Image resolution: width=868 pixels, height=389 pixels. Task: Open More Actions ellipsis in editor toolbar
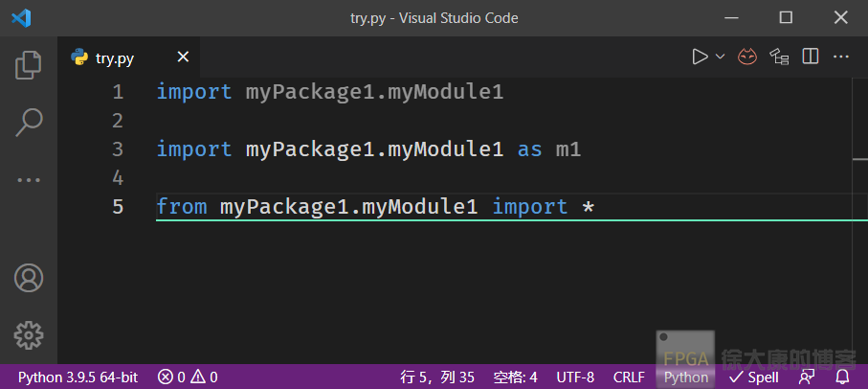pos(841,57)
